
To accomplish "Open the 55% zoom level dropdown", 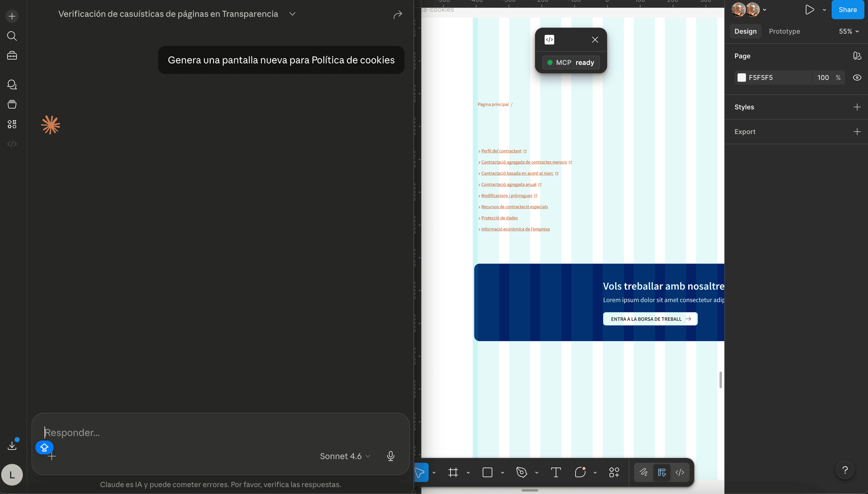I will pos(849,31).
